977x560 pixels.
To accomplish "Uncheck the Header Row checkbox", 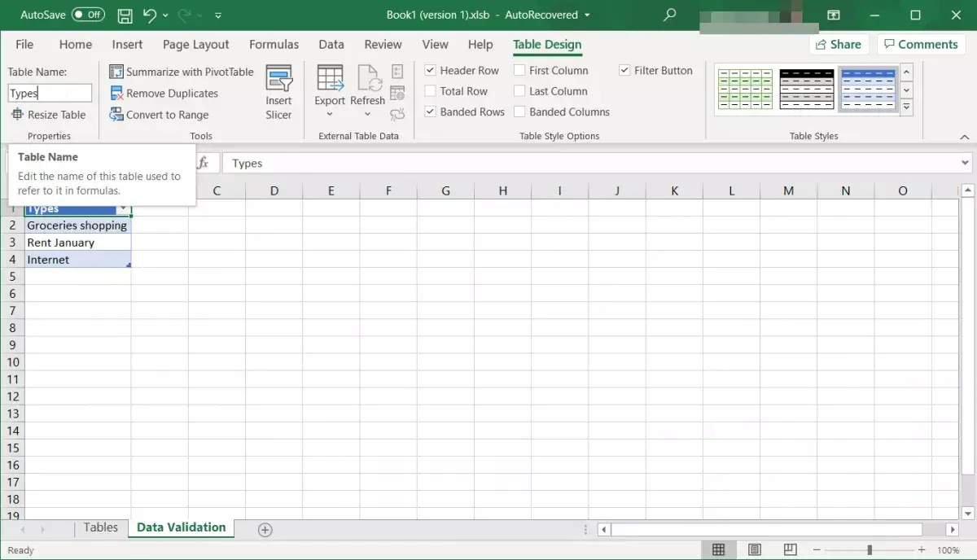I will point(431,71).
